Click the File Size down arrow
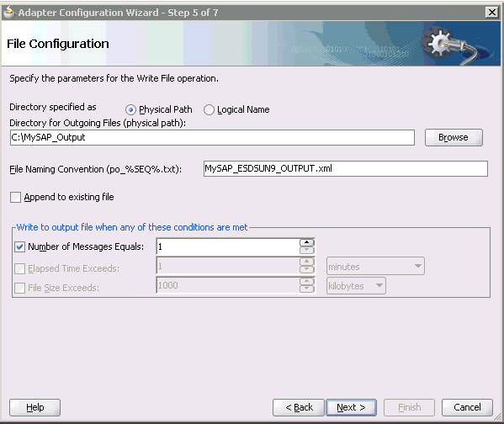This screenshot has width=504, height=424. (x=306, y=289)
